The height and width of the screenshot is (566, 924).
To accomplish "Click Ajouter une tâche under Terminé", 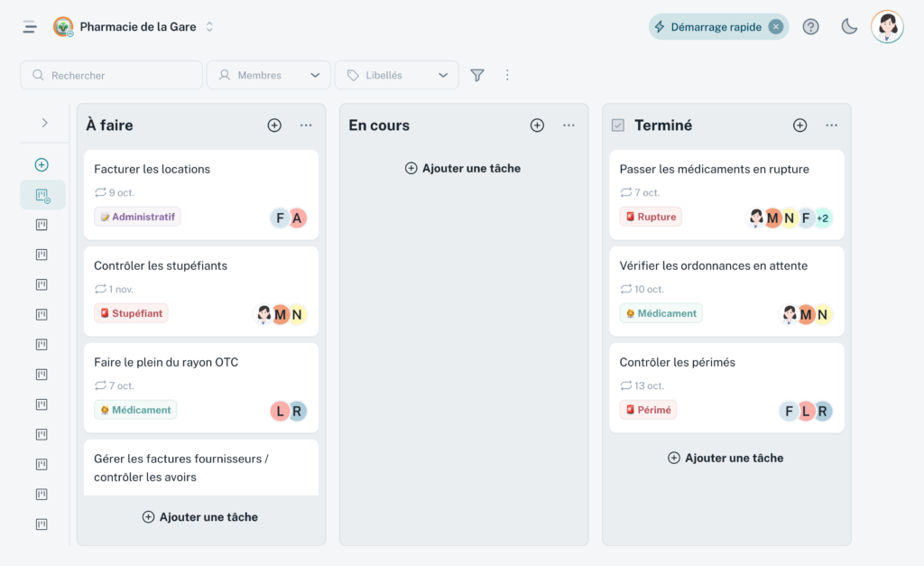I will click(x=725, y=458).
